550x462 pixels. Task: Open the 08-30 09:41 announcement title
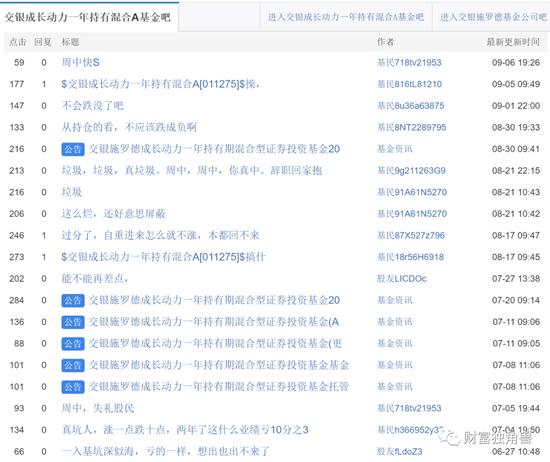pos(214,149)
